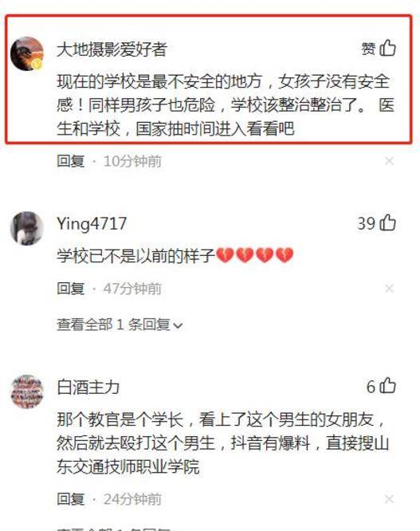
Task: Reply to 白酒主力's comment
Action: 71,499
